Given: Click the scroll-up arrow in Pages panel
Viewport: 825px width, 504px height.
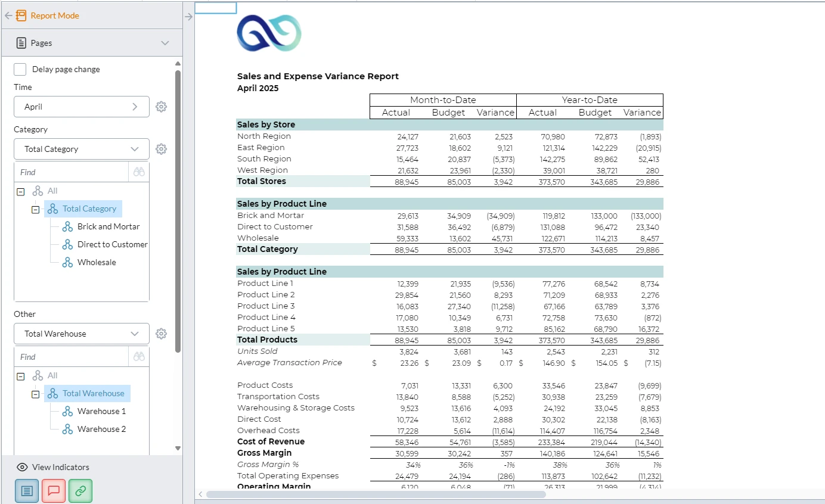Looking at the screenshot, I should tap(178, 64).
